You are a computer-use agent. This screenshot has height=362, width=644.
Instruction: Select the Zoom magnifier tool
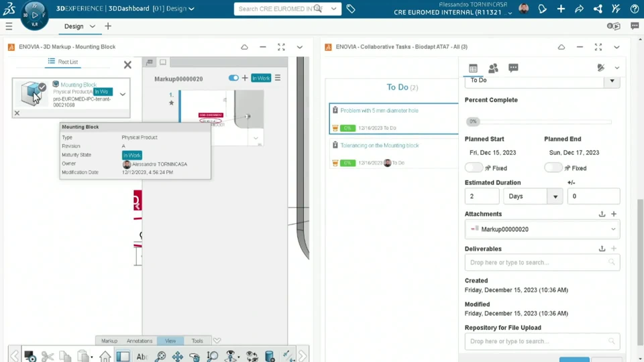pos(213,356)
